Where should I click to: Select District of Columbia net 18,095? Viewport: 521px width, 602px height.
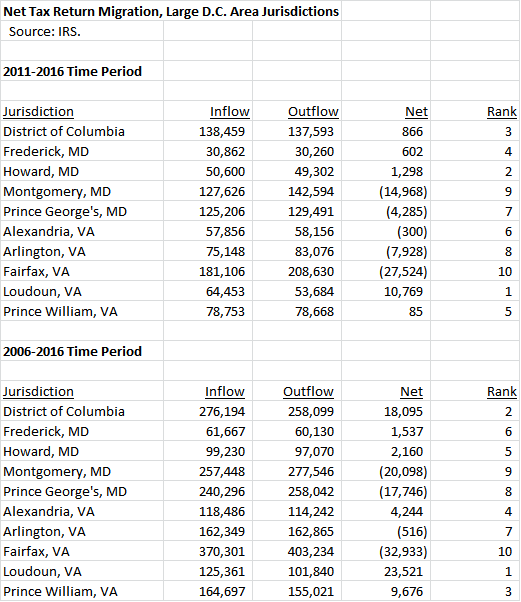tap(404, 412)
